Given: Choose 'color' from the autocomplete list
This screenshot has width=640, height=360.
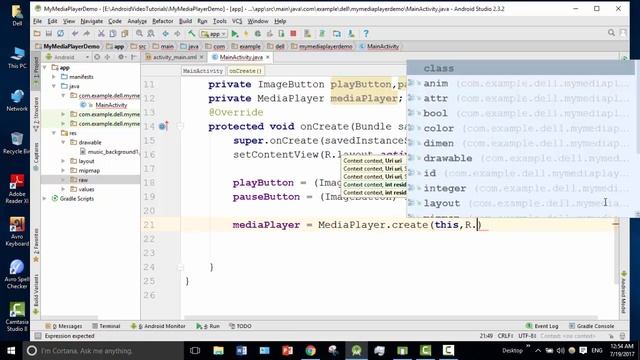Looking at the screenshot, I should 521,129.
